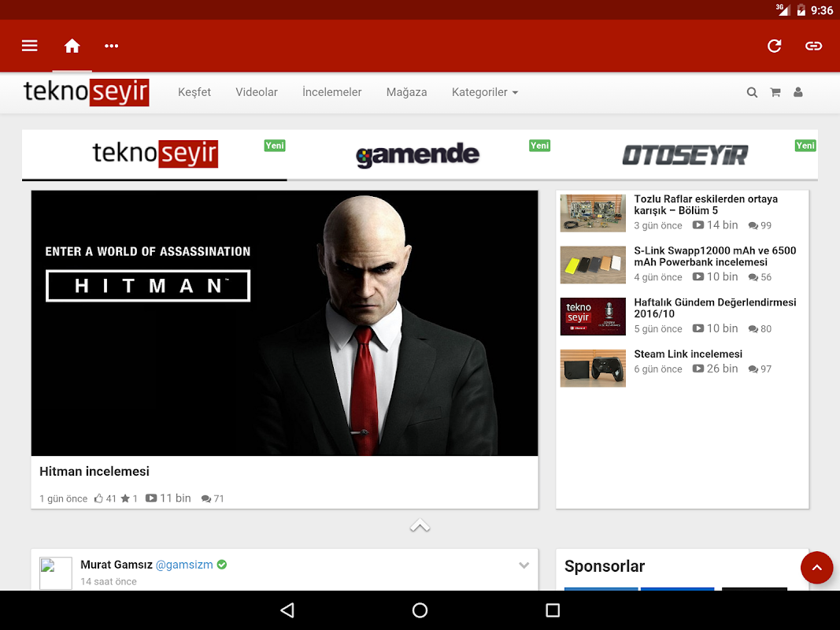Click "1 gün önce" under Hitman

[x=63, y=498]
